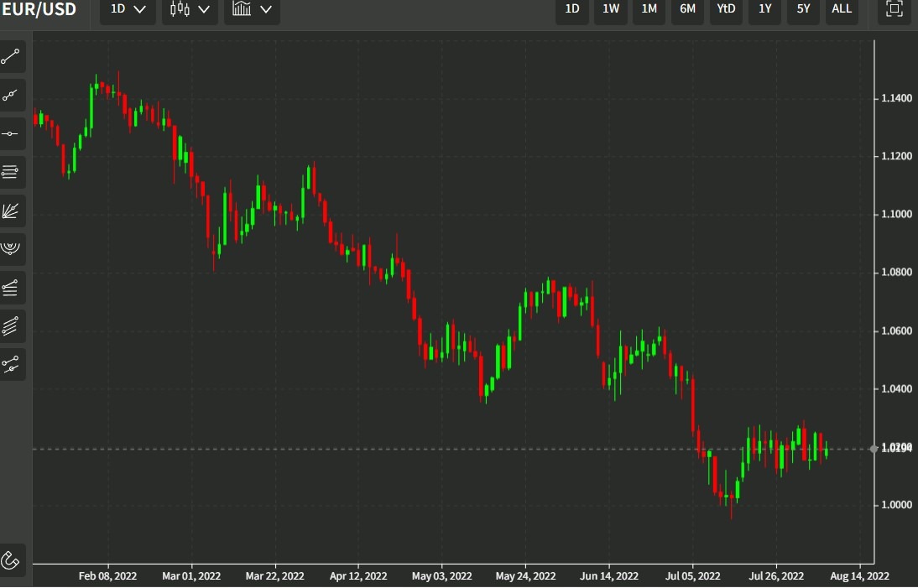Select the Fibonacci arcs tool

pos(11,249)
